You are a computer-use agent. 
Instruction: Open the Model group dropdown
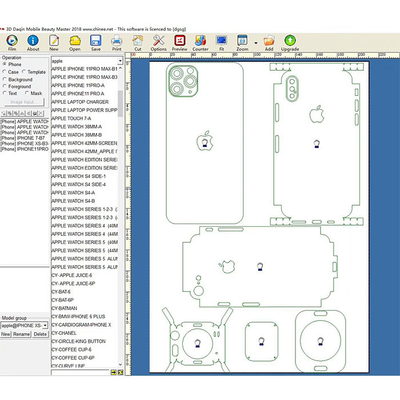45,325
